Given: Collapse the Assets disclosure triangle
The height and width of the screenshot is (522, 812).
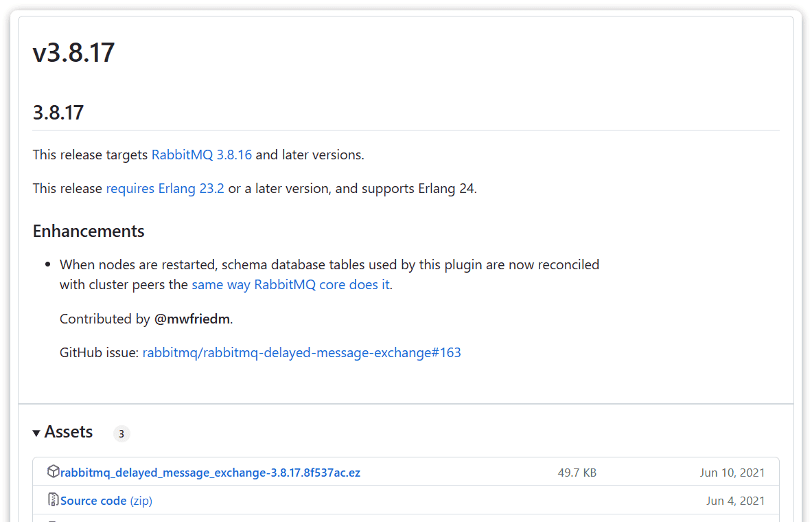Looking at the screenshot, I should tap(36, 433).
